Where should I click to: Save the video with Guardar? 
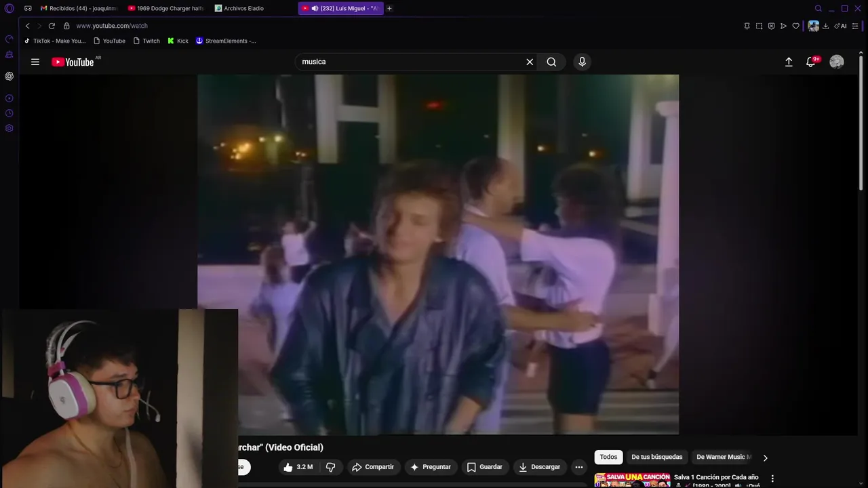tap(484, 467)
